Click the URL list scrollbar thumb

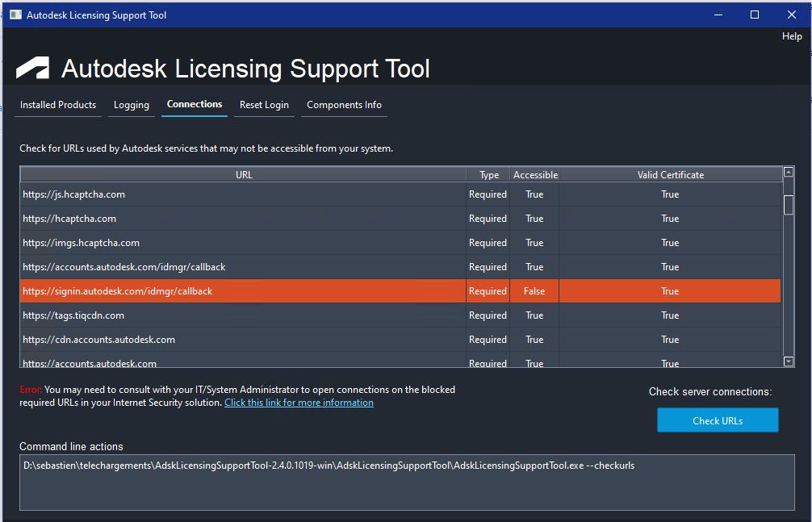click(789, 205)
